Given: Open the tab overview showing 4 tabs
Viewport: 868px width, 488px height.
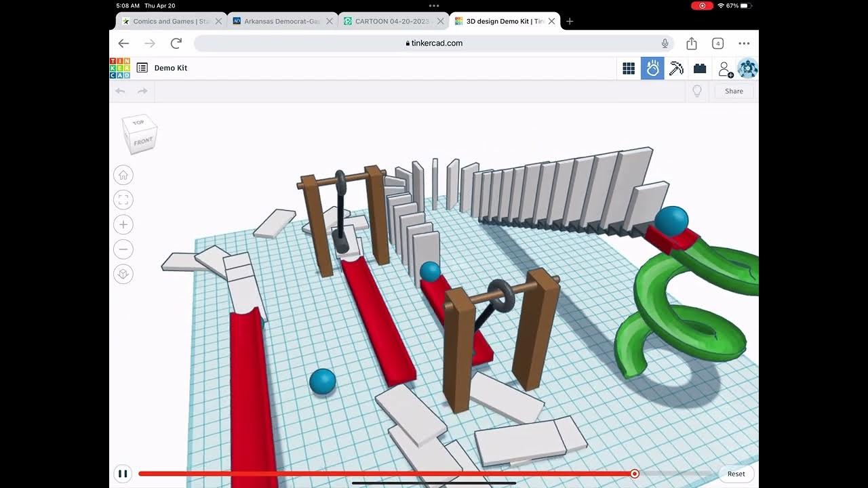Looking at the screenshot, I should (717, 43).
